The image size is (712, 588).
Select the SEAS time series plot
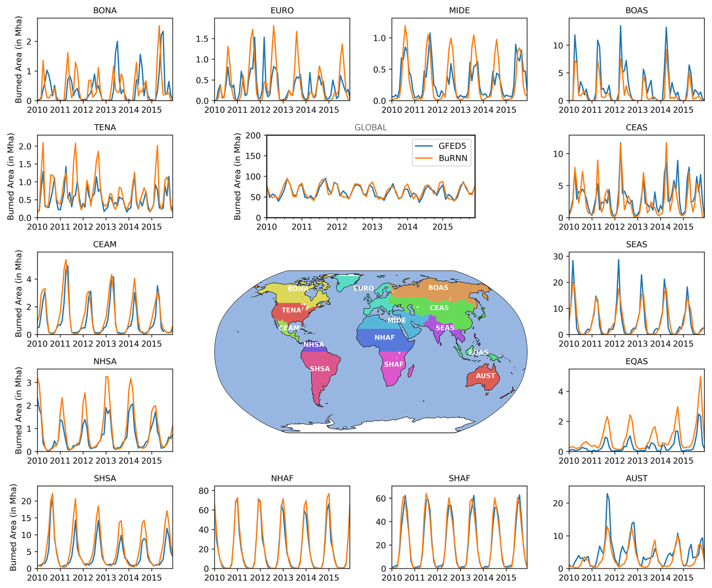point(636,293)
